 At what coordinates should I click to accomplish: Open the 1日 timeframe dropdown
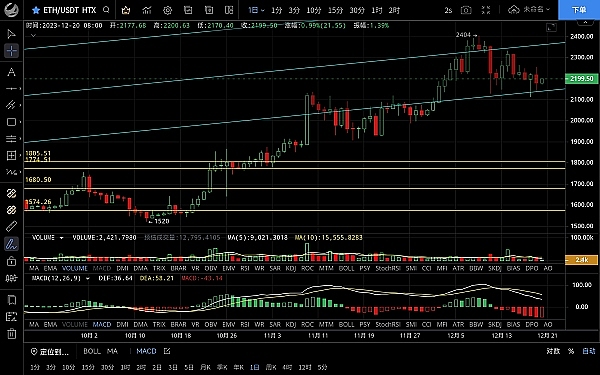pos(256,10)
